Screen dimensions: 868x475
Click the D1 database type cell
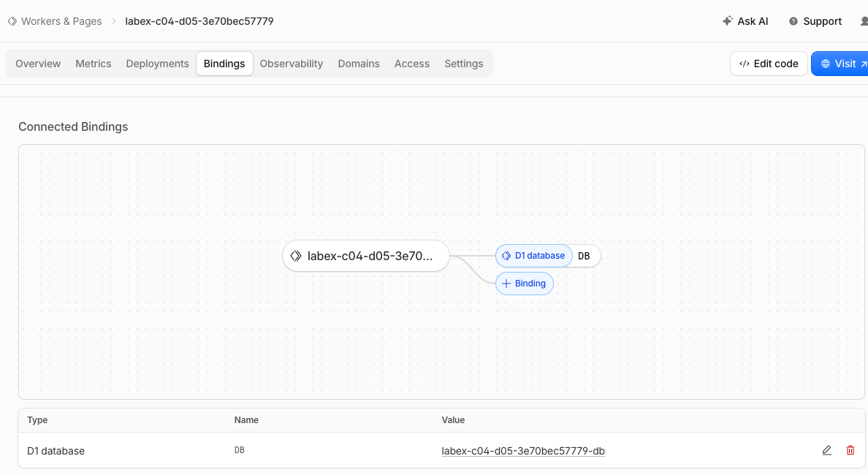tap(56, 451)
